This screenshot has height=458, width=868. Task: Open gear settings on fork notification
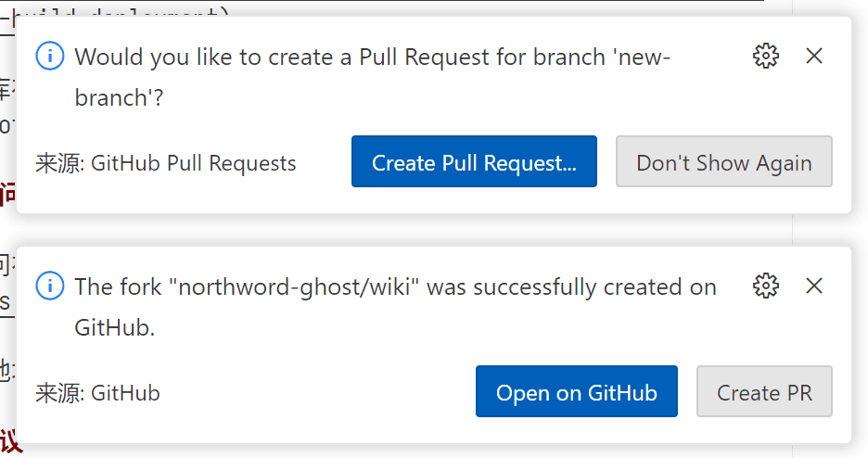point(766,286)
